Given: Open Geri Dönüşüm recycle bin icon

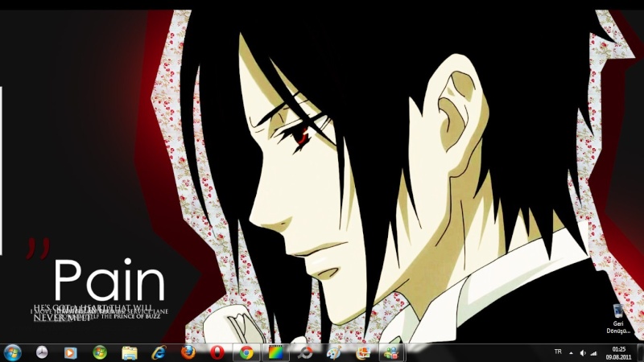Looking at the screenshot, I should point(617,319).
